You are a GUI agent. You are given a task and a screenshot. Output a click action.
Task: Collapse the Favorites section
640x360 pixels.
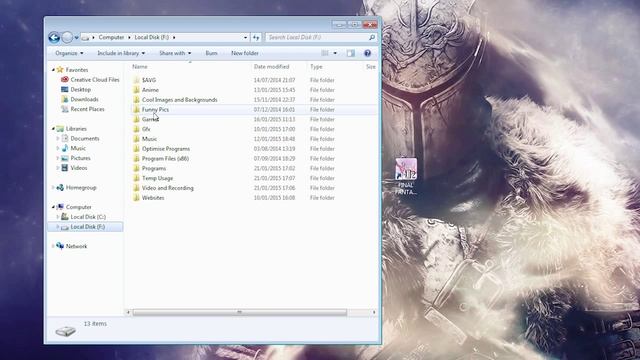point(53,70)
